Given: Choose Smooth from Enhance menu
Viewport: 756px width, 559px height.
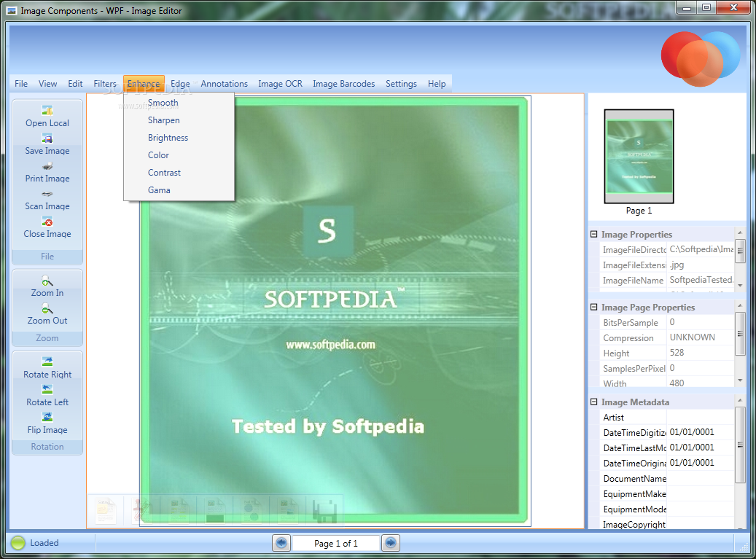Looking at the screenshot, I should (x=179, y=103).
